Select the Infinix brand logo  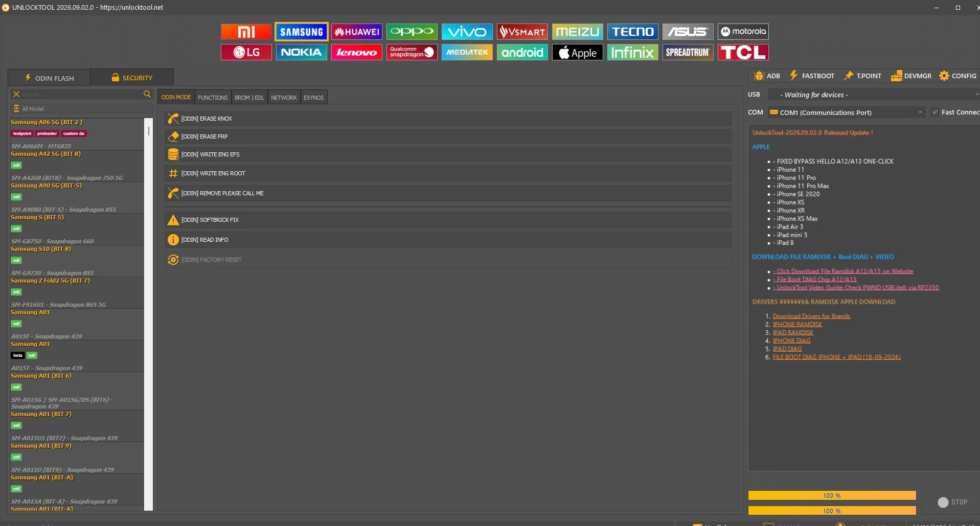click(x=632, y=52)
